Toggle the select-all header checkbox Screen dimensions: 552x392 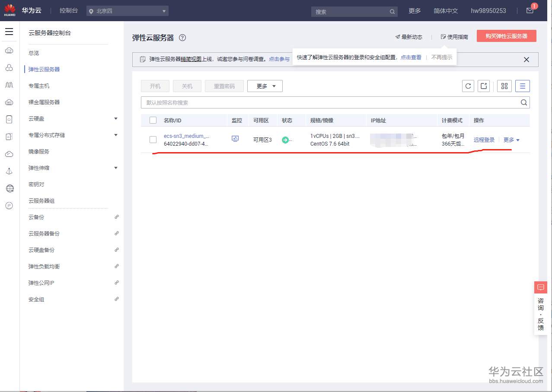153,120
